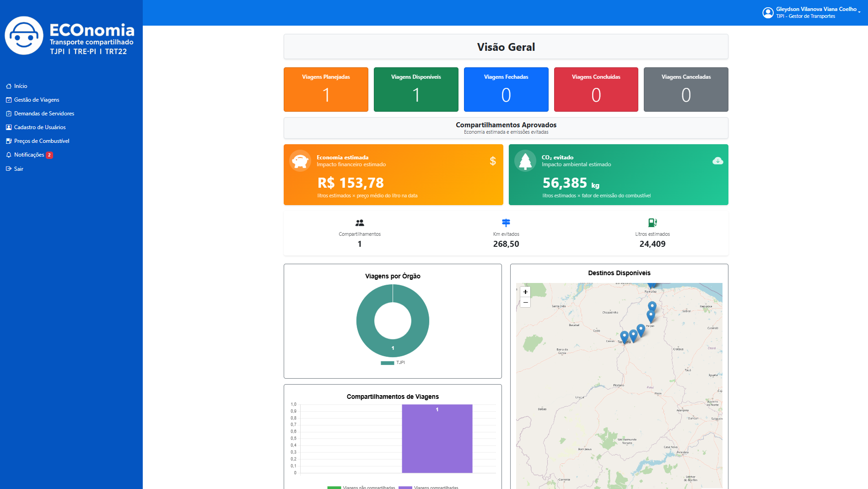This screenshot has width=868, height=489.
Task: Click the Chapadinha label on the map
Action: [x=610, y=312]
